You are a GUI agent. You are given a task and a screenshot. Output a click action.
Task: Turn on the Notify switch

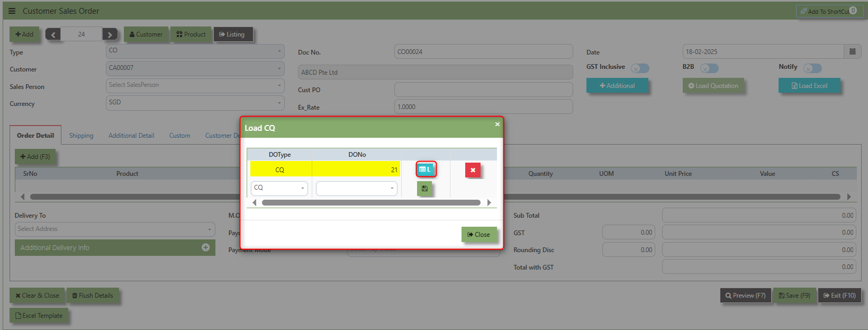(812, 68)
